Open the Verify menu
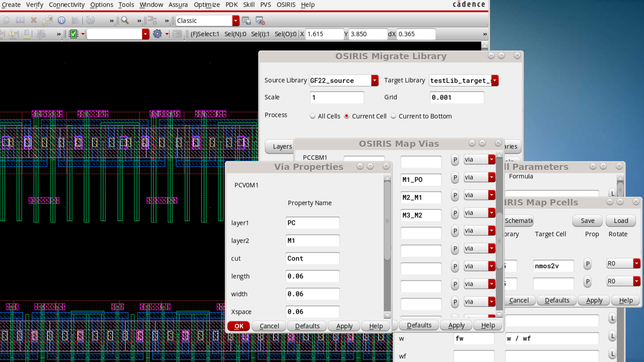Viewport: 644px width, 362px height. (35, 5)
